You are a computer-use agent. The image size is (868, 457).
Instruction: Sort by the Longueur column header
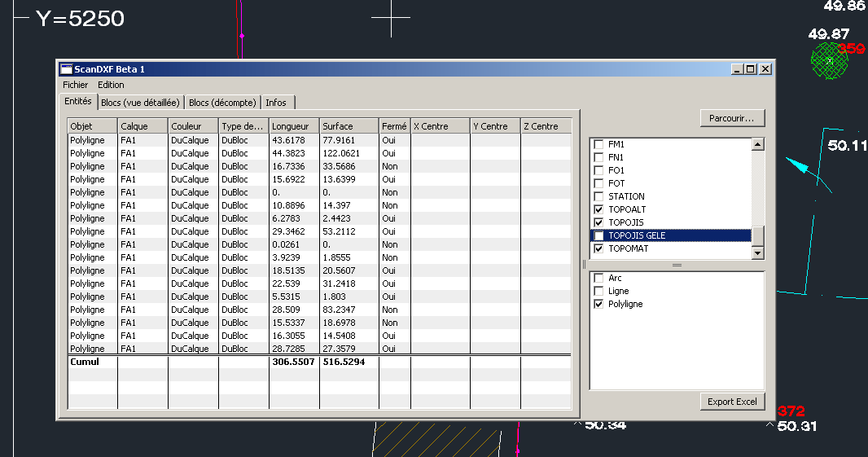[292, 126]
